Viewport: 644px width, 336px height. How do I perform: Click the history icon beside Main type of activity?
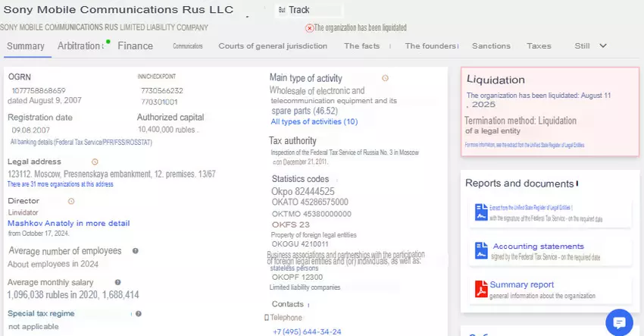[385, 78]
